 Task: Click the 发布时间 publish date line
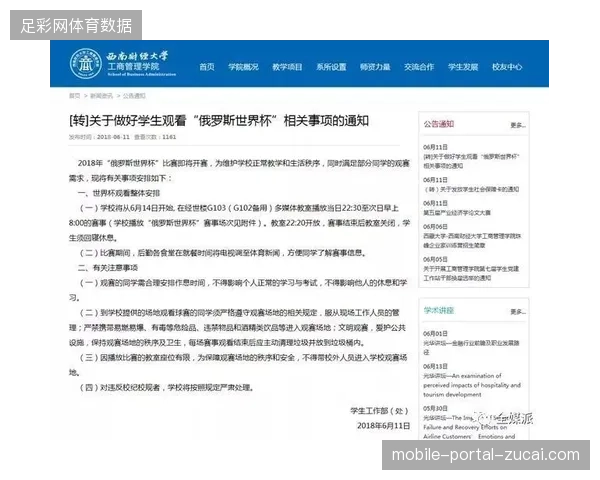point(99,137)
